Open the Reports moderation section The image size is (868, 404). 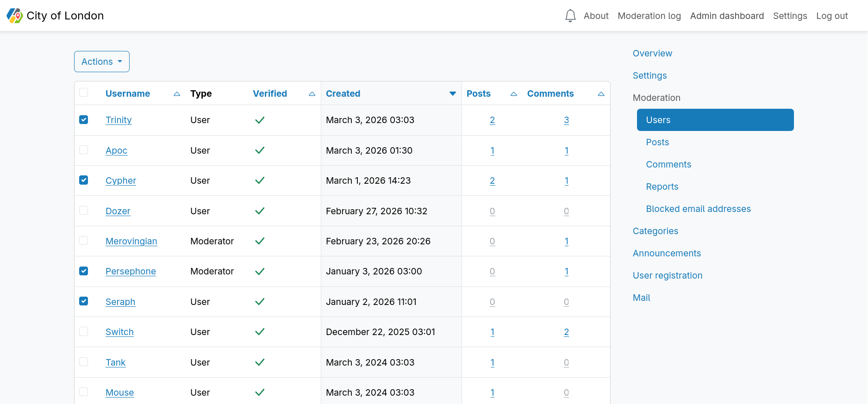click(x=662, y=186)
